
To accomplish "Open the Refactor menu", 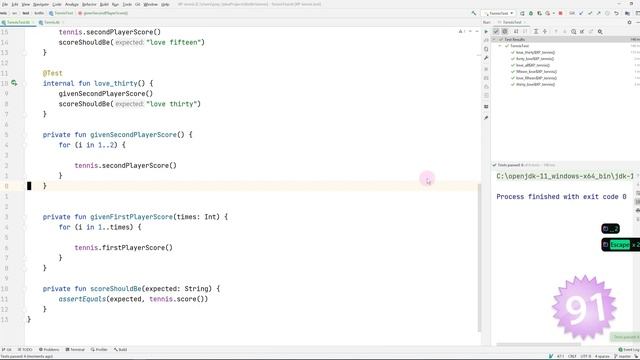I will click(89, 4).
